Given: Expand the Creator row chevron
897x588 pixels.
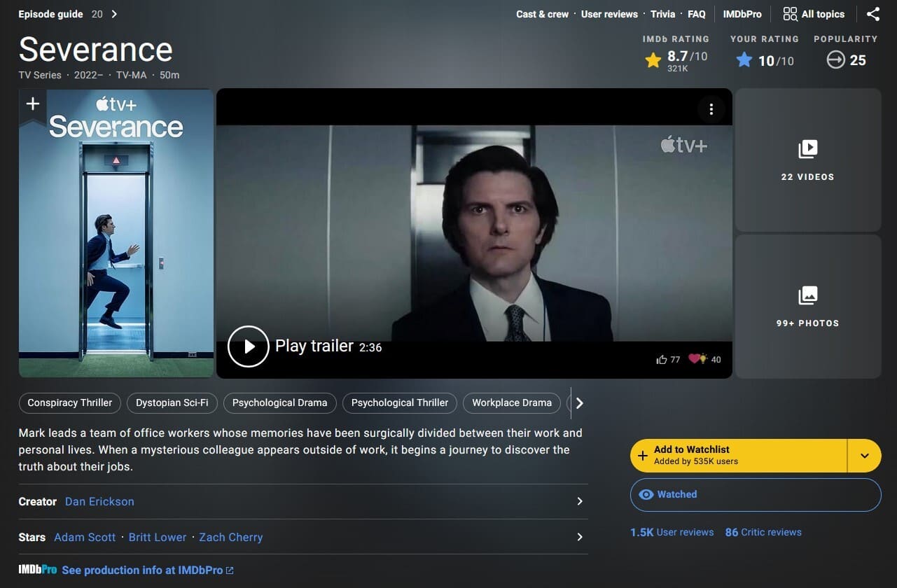Looking at the screenshot, I should click(579, 501).
